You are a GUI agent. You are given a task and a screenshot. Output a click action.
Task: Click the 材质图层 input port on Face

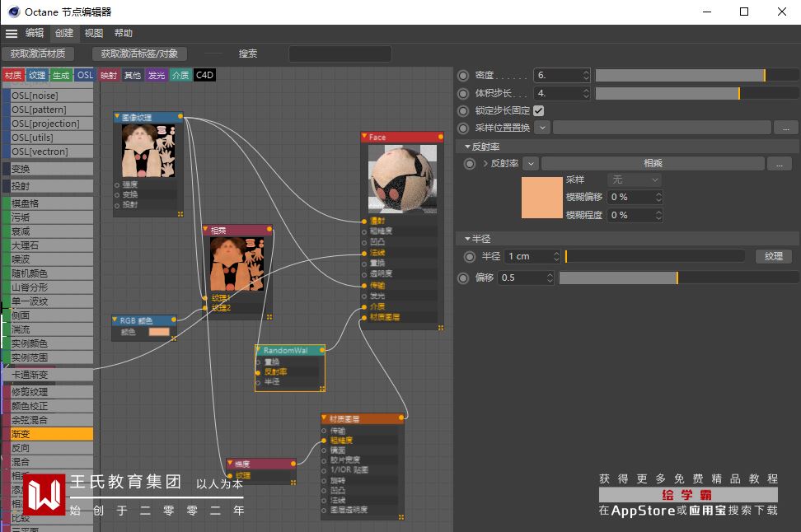coord(364,318)
